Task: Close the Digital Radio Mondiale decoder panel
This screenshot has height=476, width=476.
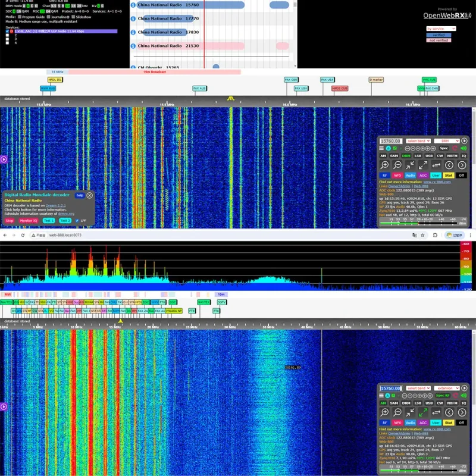Action: (x=90, y=195)
